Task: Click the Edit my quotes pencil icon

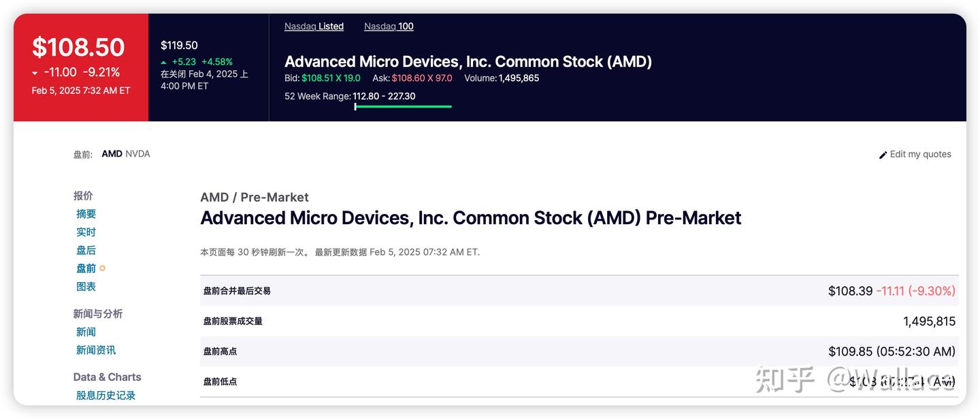Action: (x=883, y=154)
